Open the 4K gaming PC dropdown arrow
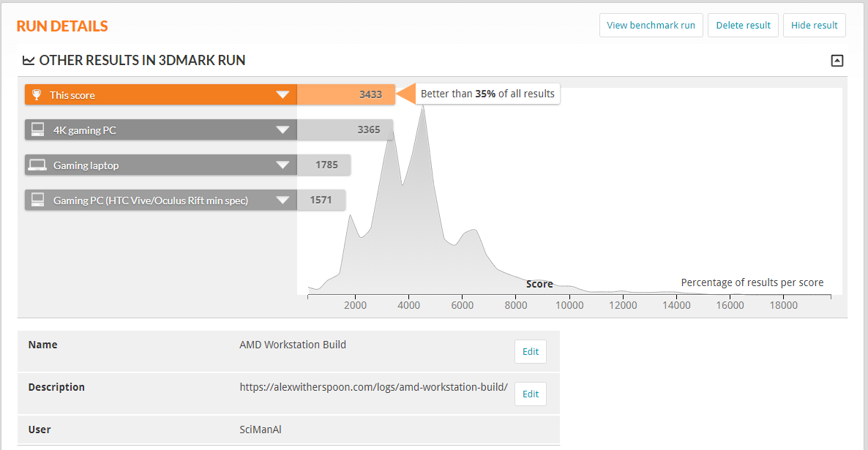868x450 pixels. (283, 130)
